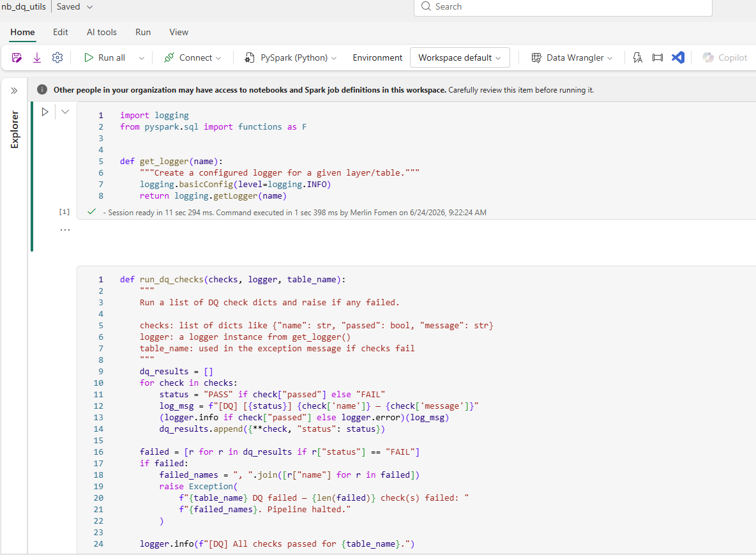Click the execution count [1] label
Viewport: 756px width, 555px height.
point(64,211)
